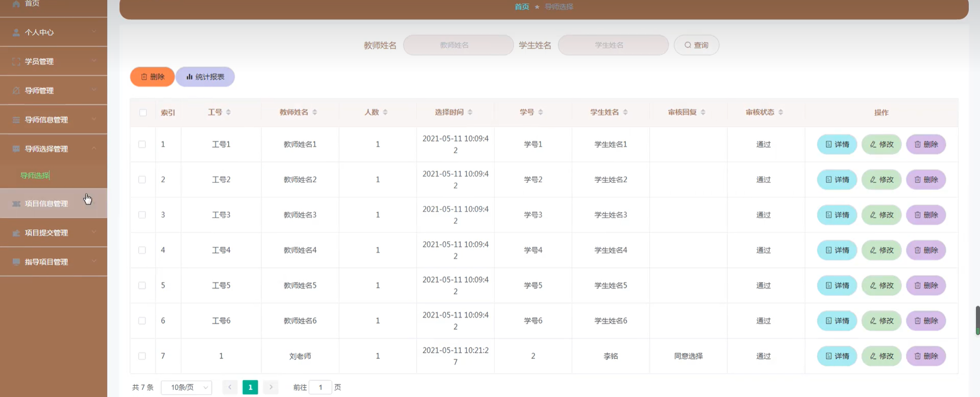Open the 项目提交管理 menu label
The height and width of the screenshot is (397, 980).
click(x=46, y=232)
